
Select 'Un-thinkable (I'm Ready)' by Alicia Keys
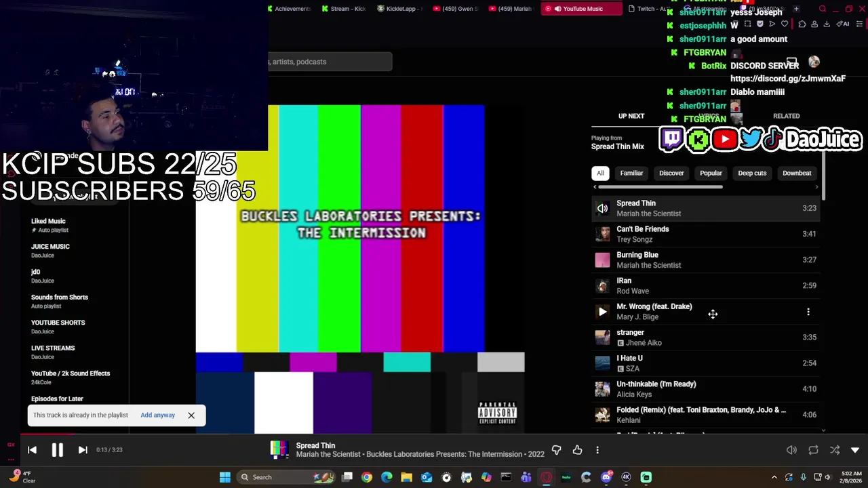pyautogui.click(x=705, y=388)
